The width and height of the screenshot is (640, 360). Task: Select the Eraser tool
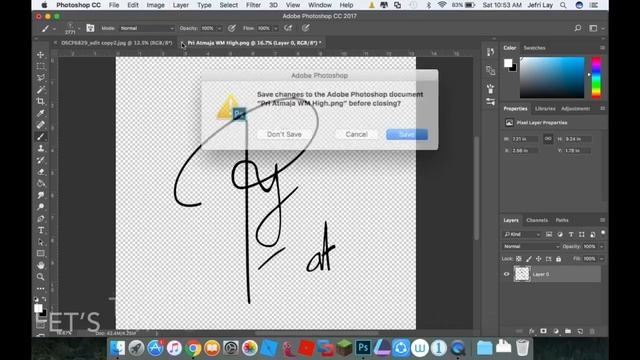coord(40,172)
